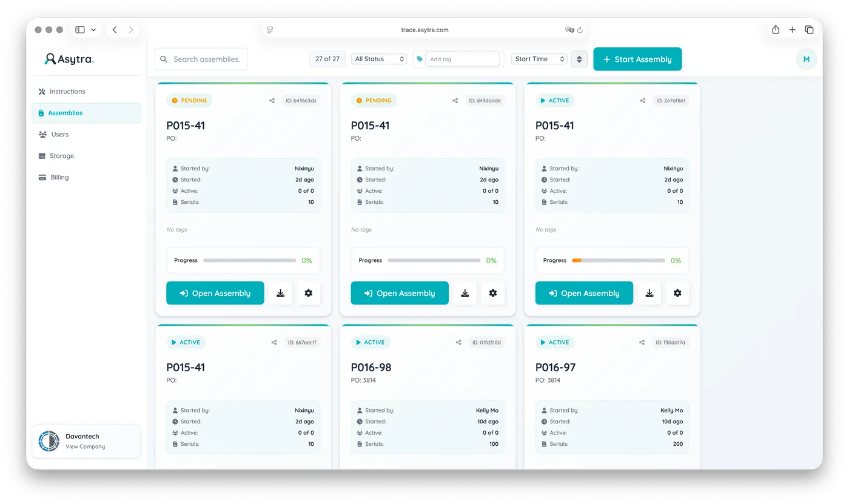
Task: Reload the page with the refresh icon
Action: click(580, 30)
